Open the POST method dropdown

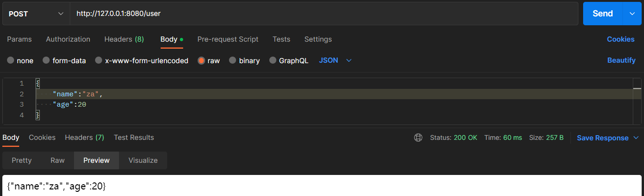pyautogui.click(x=36, y=14)
